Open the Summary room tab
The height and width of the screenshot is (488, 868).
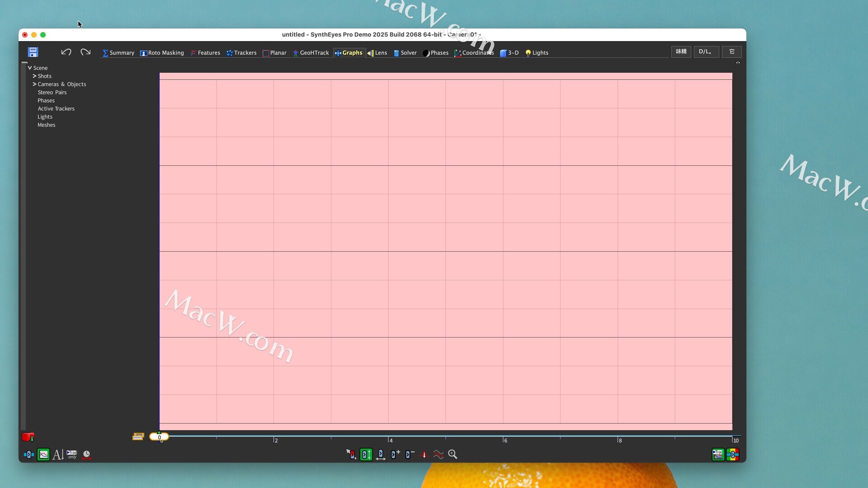pyautogui.click(x=118, y=53)
